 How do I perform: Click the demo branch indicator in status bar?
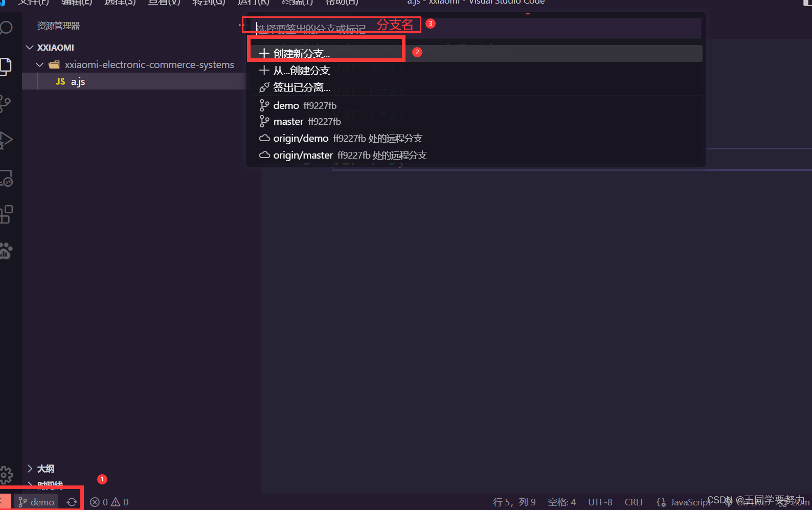36,502
